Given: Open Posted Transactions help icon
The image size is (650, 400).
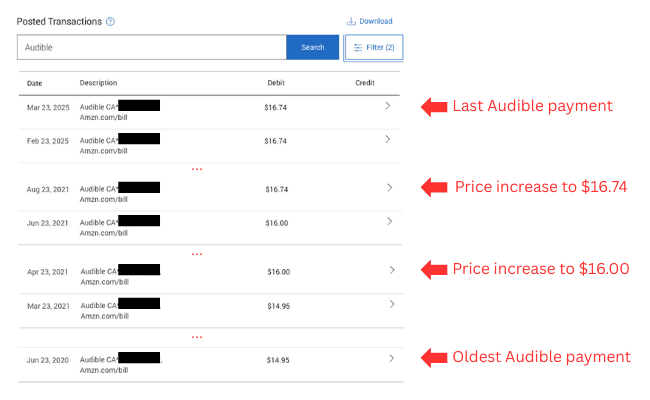Looking at the screenshot, I should click(110, 22).
